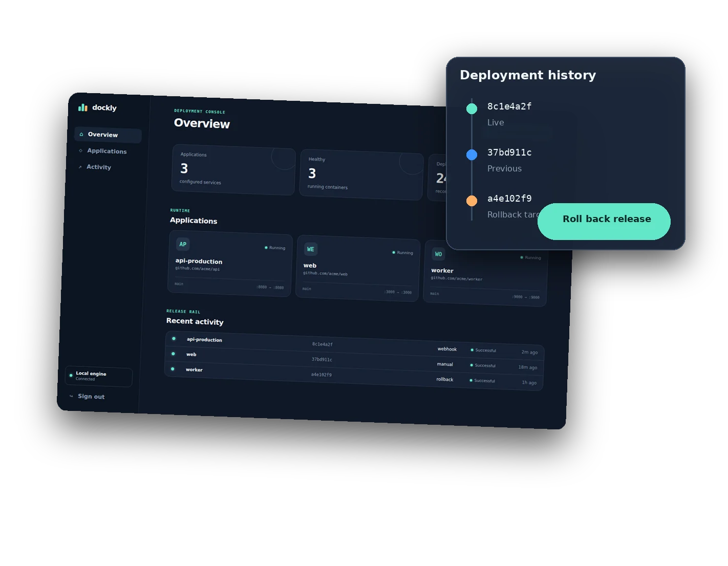Viewport: 728px width, 566px height.
Task: Click port mapping :8080 → :8080
Action: coord(270,287)
